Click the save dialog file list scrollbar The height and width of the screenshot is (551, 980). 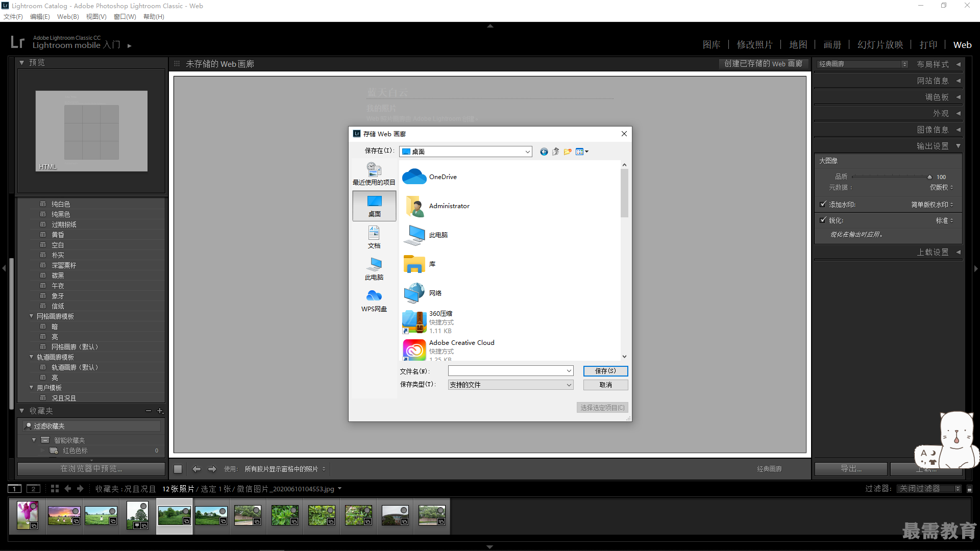(x=624, y=193)
